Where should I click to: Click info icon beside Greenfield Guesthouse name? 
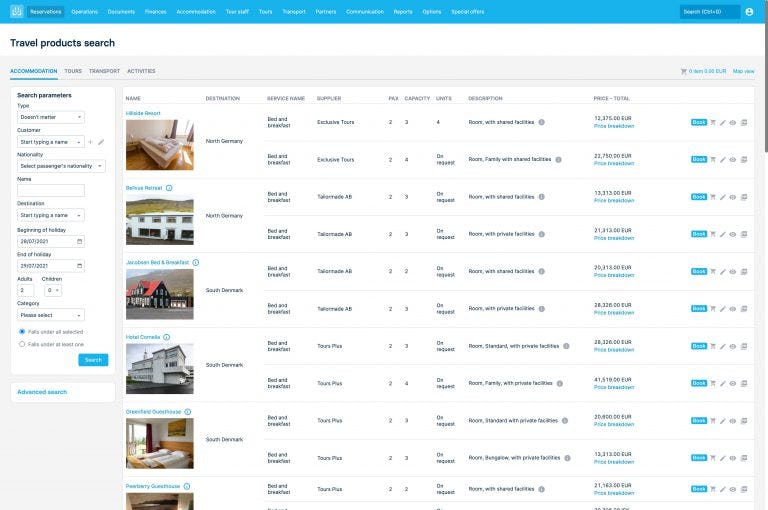click(188, 412)
